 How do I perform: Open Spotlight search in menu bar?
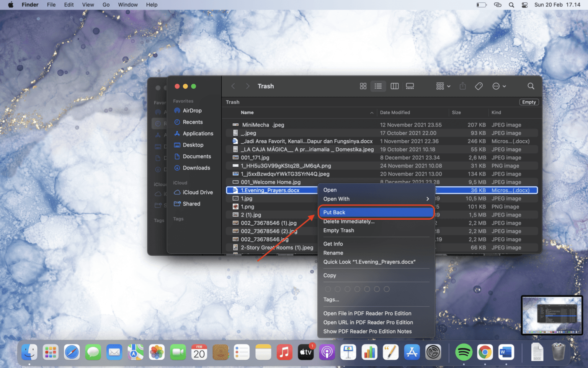pos(511,5)
